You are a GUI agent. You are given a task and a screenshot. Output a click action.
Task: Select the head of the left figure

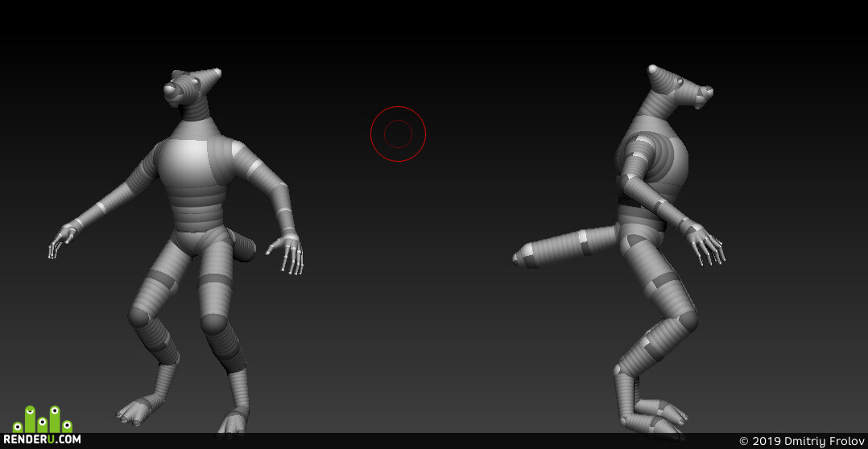point(191,87)
